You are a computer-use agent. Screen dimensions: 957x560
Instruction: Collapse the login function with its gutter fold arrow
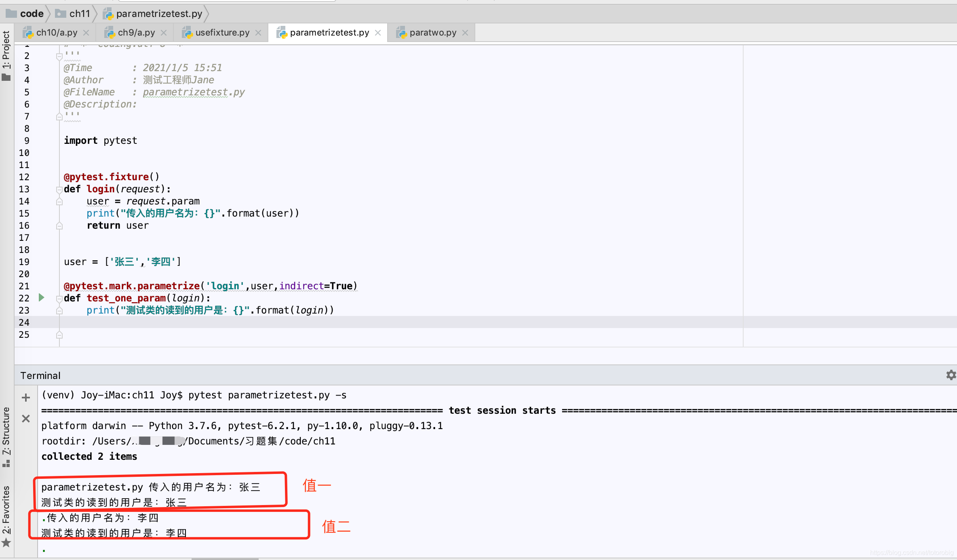tap(59, 189)
